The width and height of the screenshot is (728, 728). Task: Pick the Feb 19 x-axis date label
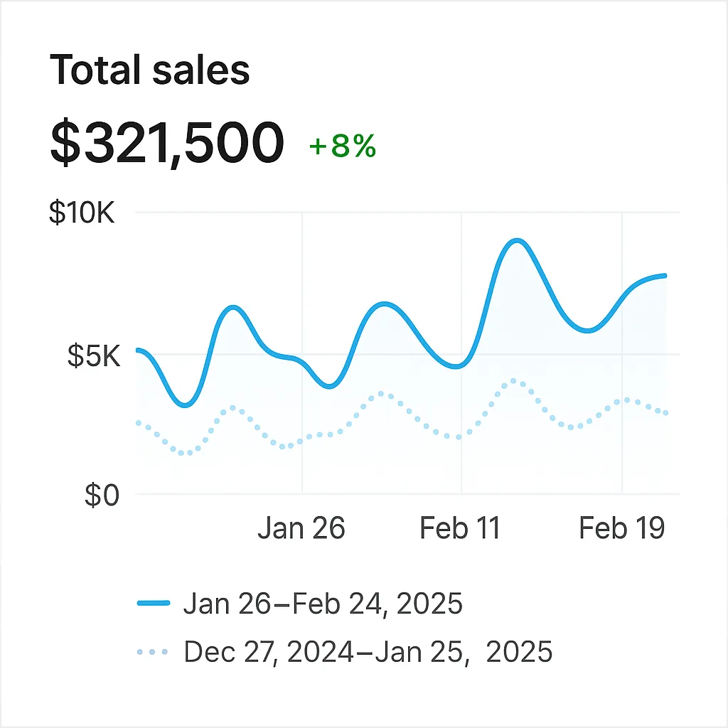click(622, 529)
